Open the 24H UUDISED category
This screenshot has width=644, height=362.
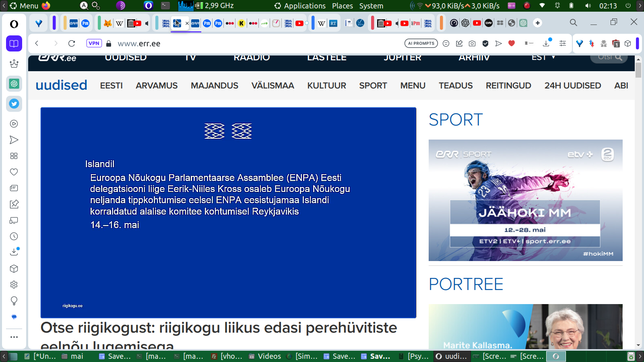[572, 86]
